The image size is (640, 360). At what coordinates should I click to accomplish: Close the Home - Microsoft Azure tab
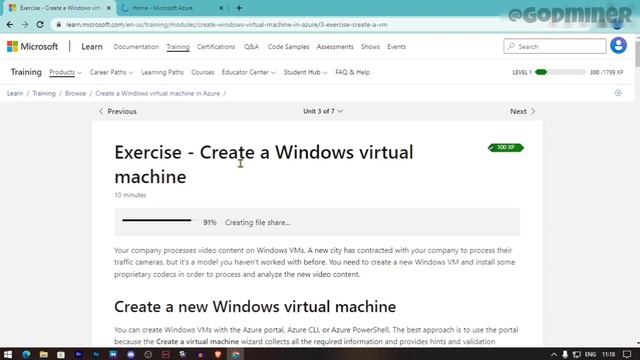tap(221, 8)
